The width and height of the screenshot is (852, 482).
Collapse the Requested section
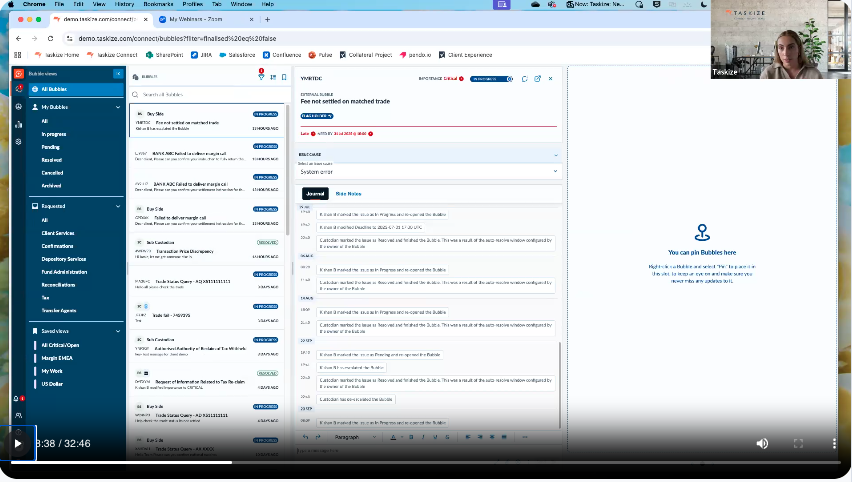[118, 206]
